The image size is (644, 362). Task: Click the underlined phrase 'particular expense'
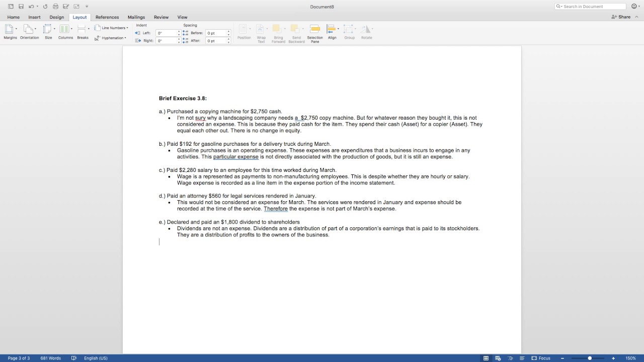(x=236, y=157)
